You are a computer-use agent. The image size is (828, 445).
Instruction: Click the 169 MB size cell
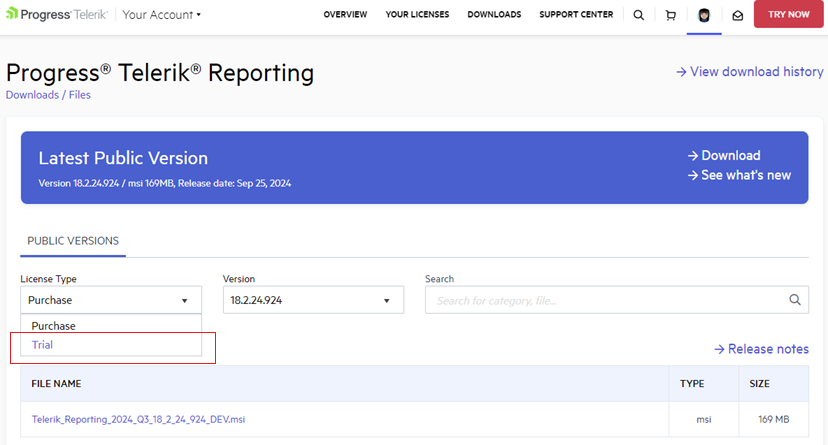(x=774, y=419)
